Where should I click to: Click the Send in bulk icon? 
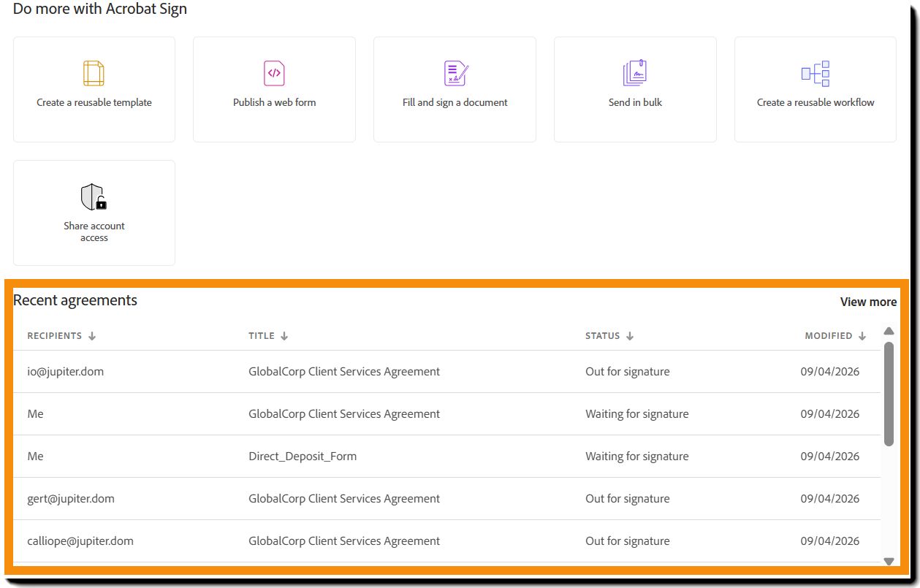point(635,74)
